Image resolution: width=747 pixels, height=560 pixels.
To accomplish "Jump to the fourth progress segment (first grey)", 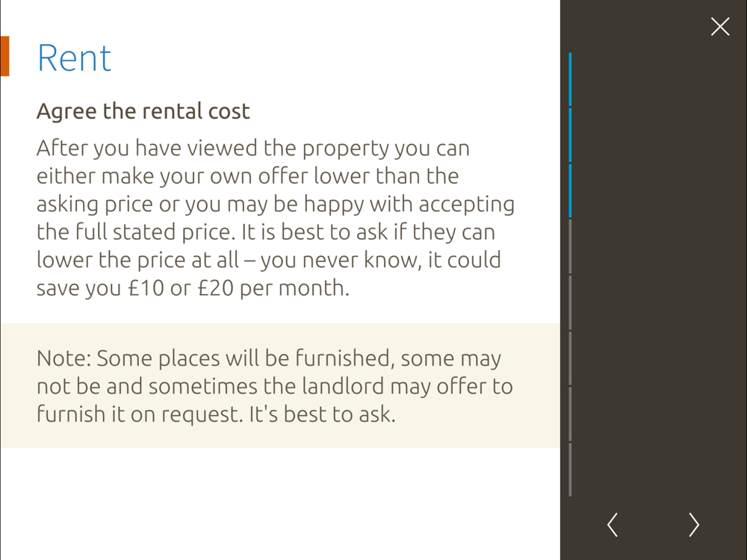I will [571, 246].
